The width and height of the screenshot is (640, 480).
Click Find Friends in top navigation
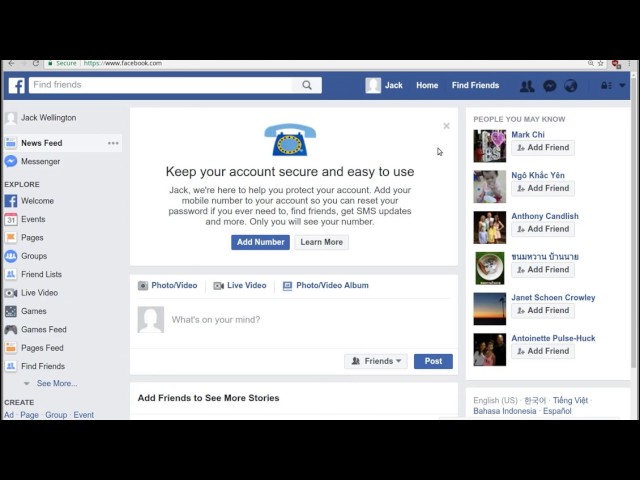475,85
